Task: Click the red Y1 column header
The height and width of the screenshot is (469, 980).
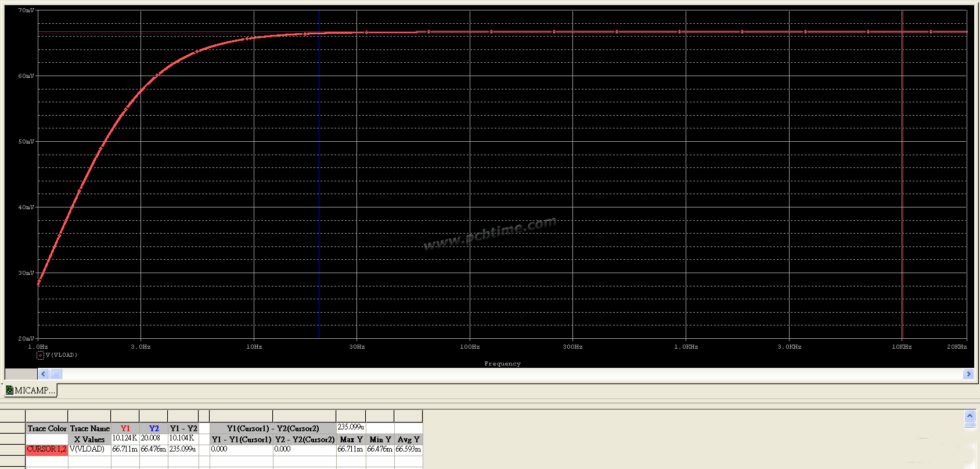Action: point(125,429)
